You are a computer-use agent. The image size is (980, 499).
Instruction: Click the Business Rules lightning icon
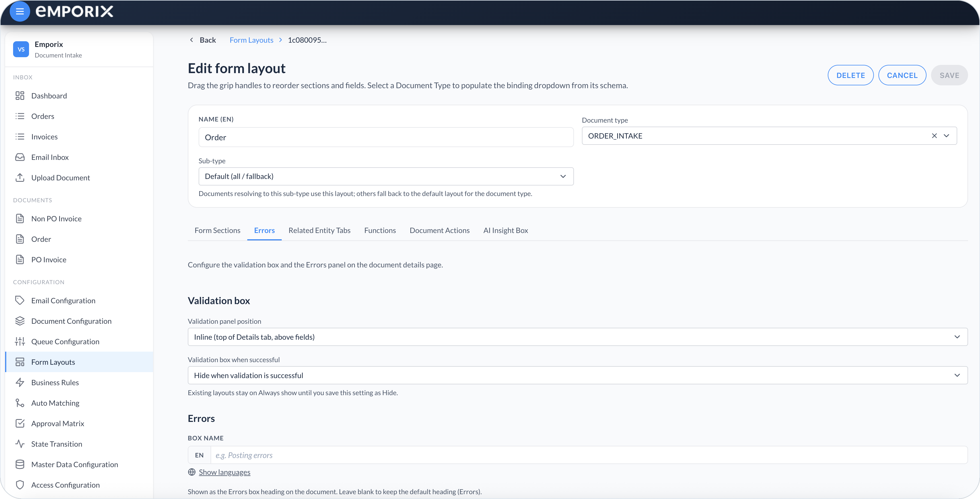coord(20,383)
